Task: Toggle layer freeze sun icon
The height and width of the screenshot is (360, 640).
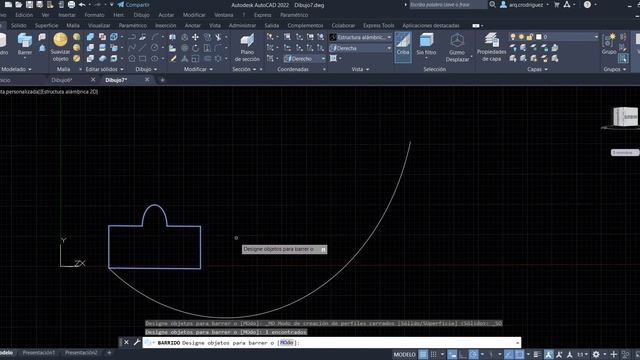Action: (521, 37)
